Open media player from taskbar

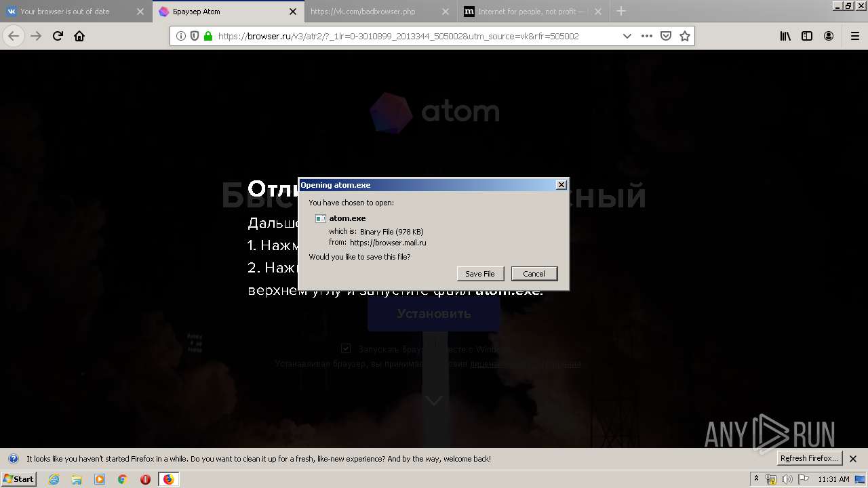pyautogui.click(x=100, y=479)
